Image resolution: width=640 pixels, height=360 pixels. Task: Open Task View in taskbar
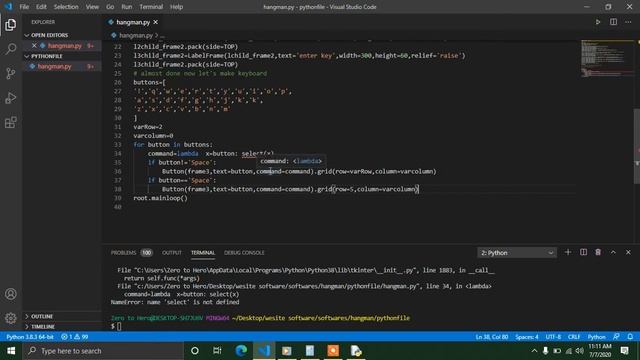click(217, 351)
